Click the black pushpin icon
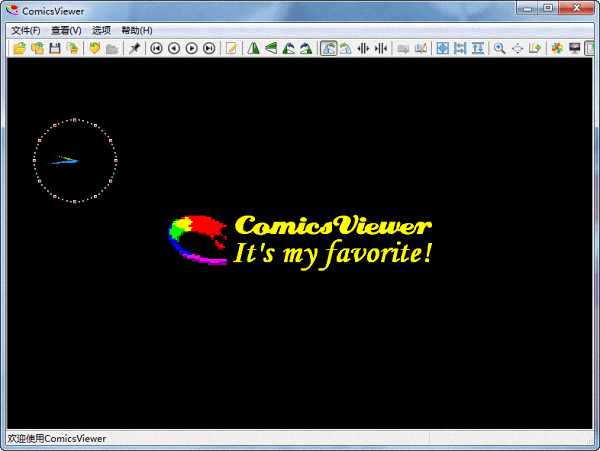The width and height of the screenshot is (600, 451). (x=134, y=48)
